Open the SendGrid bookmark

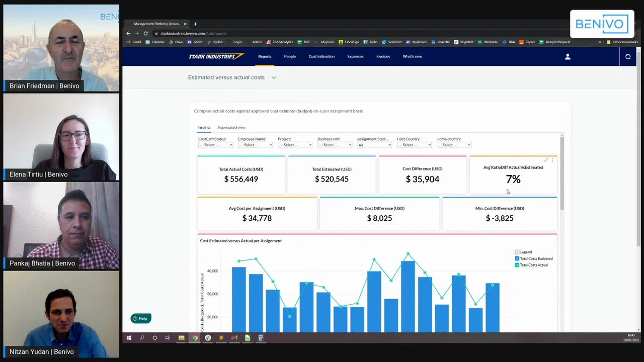tap(392, 42)
